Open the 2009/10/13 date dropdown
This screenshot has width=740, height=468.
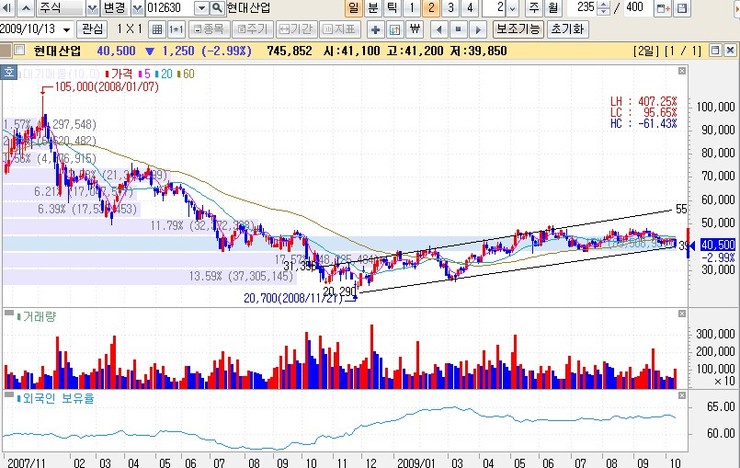point(67,30)
